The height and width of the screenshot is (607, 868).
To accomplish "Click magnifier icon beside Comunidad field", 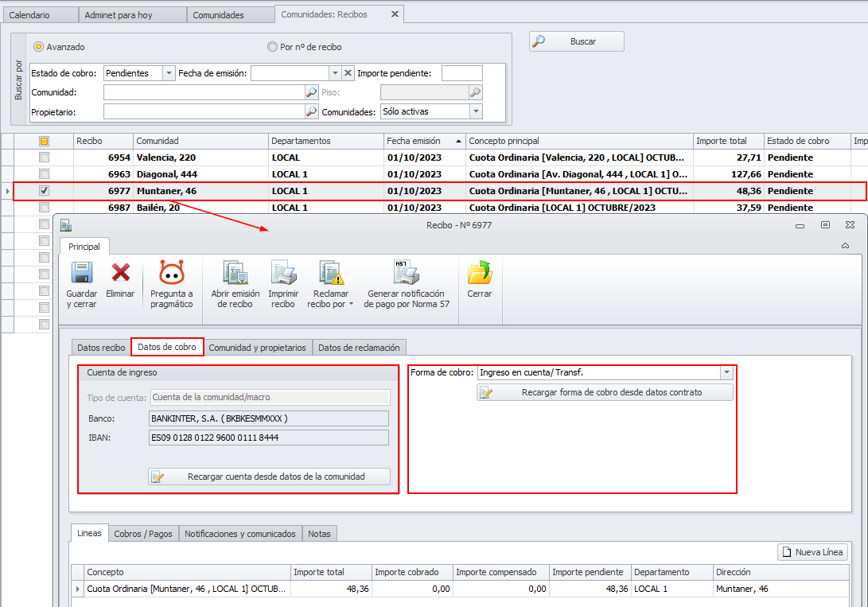I will click(312, 92).
